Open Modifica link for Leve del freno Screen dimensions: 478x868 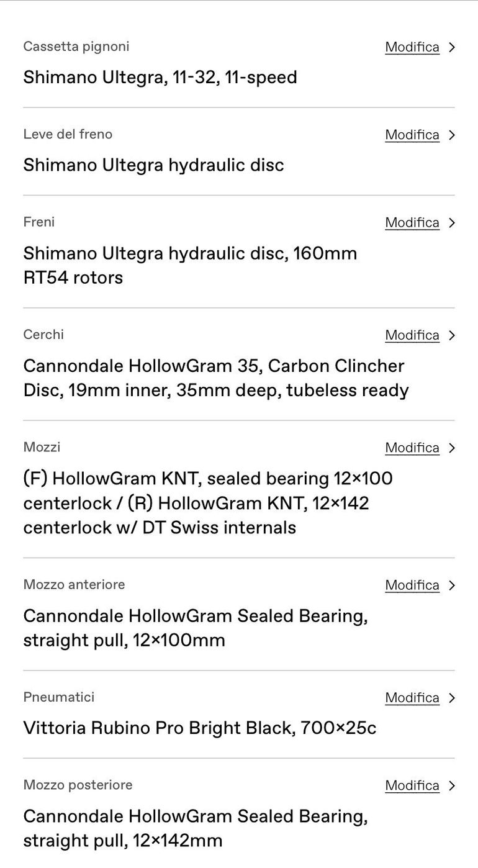(412, 135)
